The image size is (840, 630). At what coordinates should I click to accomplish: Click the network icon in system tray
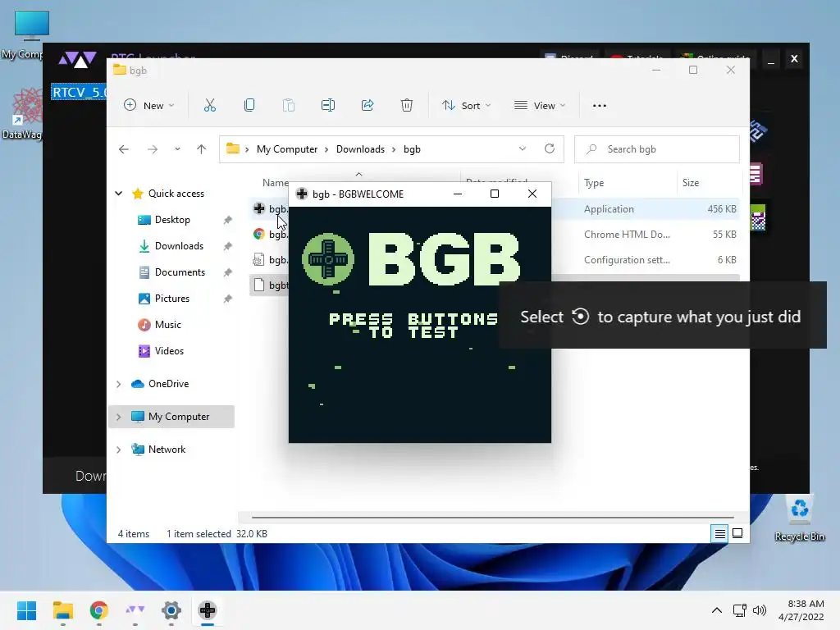pos(740,610)
